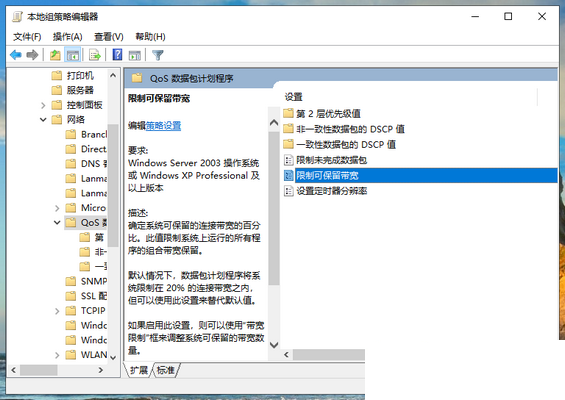565x400 pixels.
Task: Click the Filter funnel icon
Action: pos(158,55)
